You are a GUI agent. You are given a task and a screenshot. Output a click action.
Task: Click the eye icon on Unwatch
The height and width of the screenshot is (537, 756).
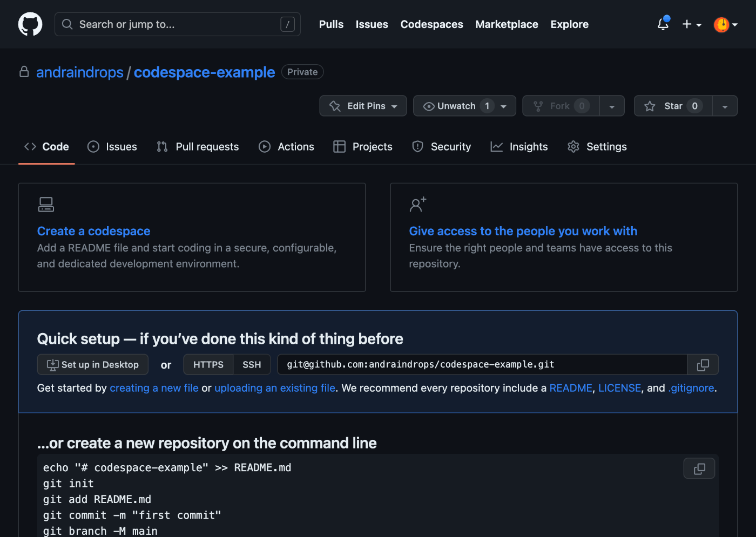tap(429, 106)
